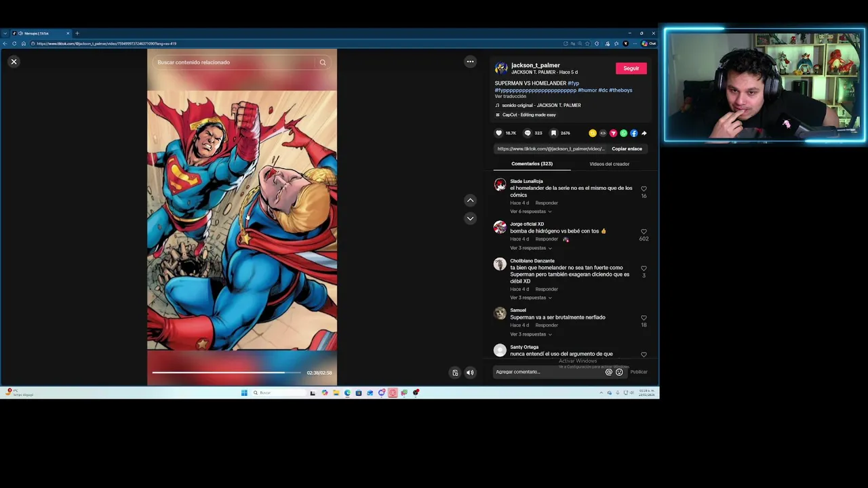Send to friends with pink arrow icon
The image size is (868, 488).
pyautogui.click(x=613, y=133)
